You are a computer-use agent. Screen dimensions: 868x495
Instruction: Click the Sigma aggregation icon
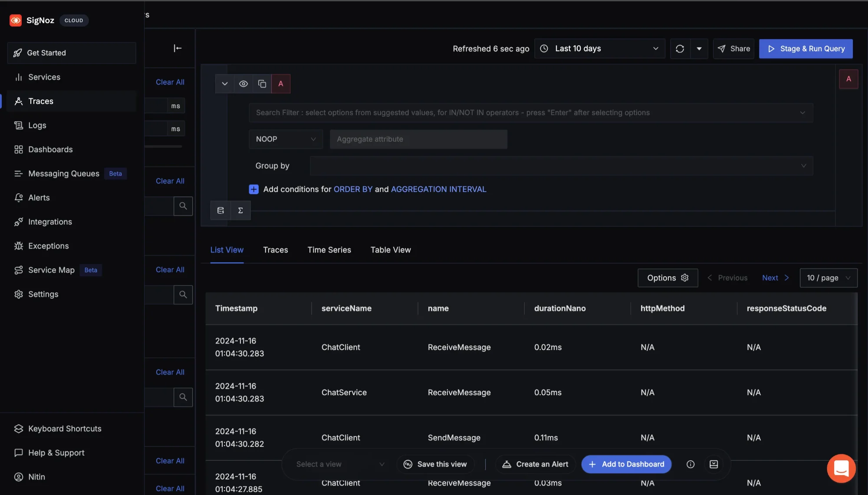point(240,211)
